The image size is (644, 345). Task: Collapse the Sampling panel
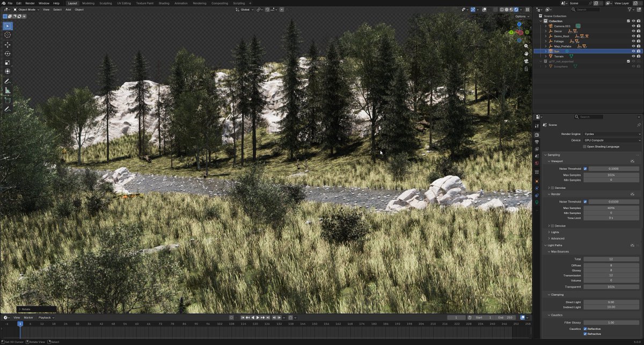pyautogui.click(x=553, y=155)
